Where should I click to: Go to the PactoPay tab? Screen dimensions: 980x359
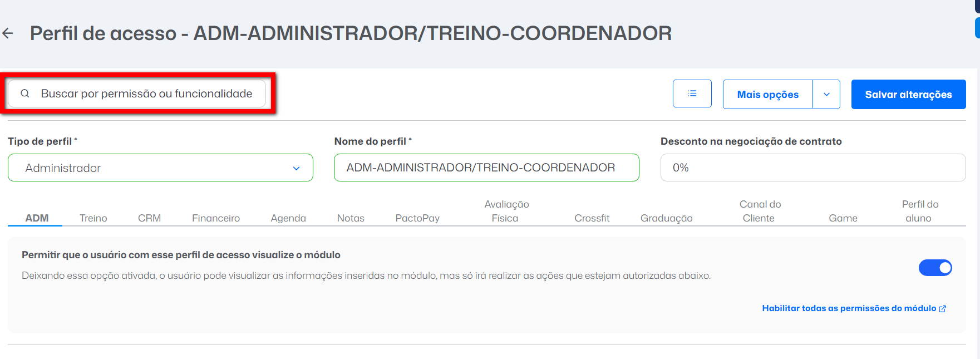[x=417, y=218]
